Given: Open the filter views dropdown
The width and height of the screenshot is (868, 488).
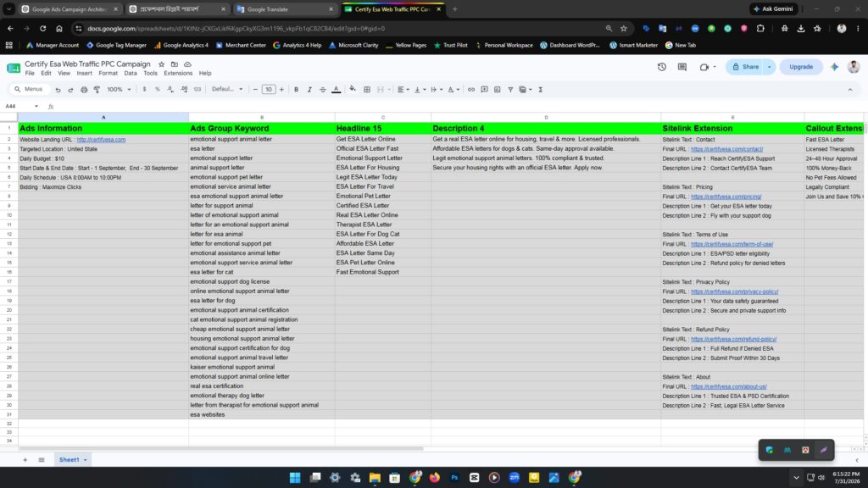Looking at the screenshot, I should tap(526, 89).
